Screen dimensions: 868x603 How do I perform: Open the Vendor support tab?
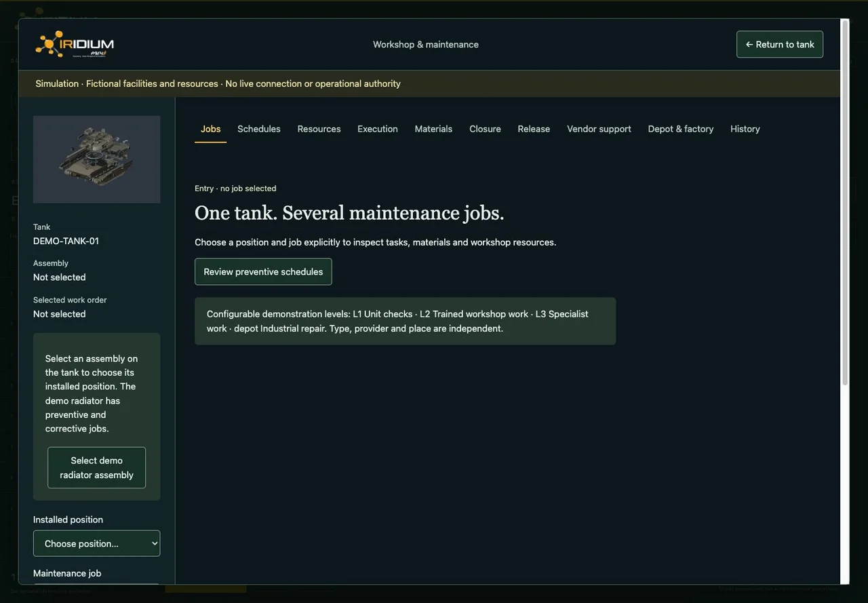coord(599,129)
